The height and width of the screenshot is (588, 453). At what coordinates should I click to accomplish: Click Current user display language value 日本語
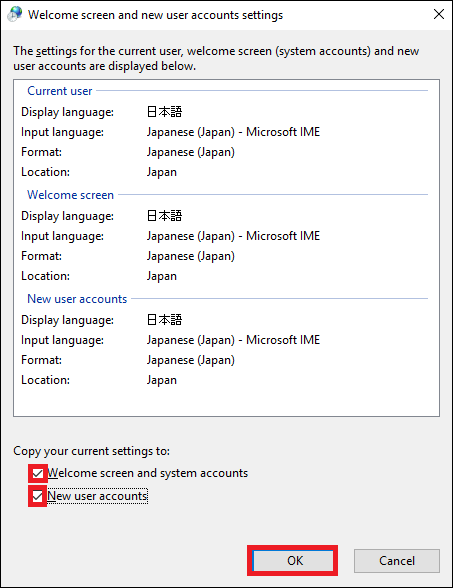164,112
